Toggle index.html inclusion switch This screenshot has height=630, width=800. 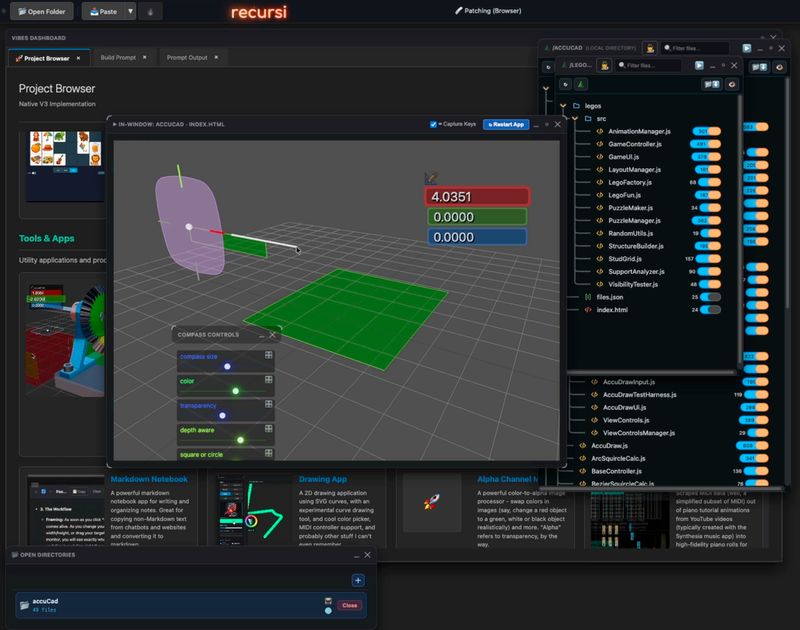pos(710,310)
